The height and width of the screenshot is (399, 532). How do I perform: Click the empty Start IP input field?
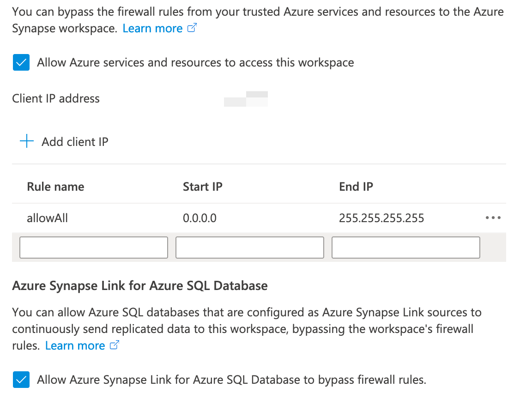click(249, 247)
